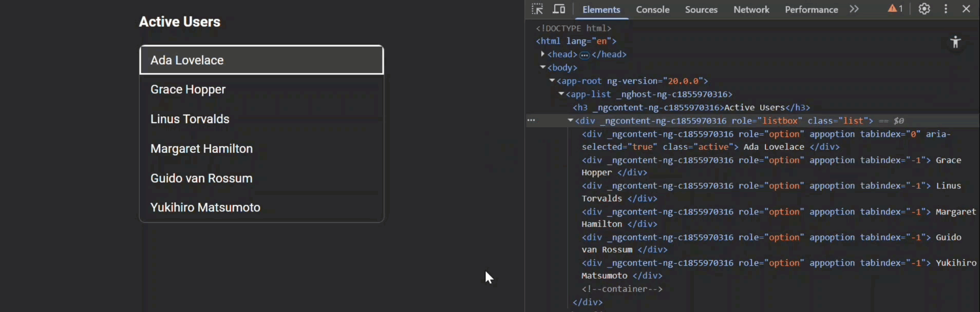The width and height of the screenshot is (980, 312).
Task: Select the Yukihiro Matsumoto option DOM node
Action: [779, 269]
